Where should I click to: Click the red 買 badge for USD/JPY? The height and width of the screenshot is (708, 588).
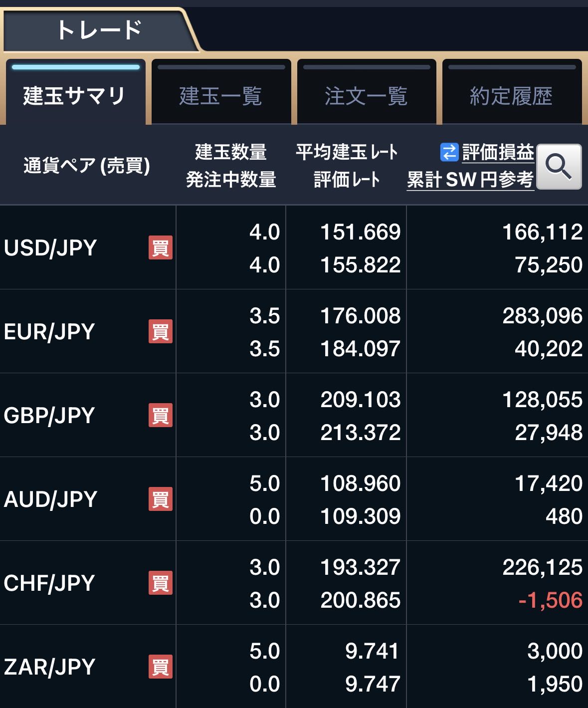(160, 247)
